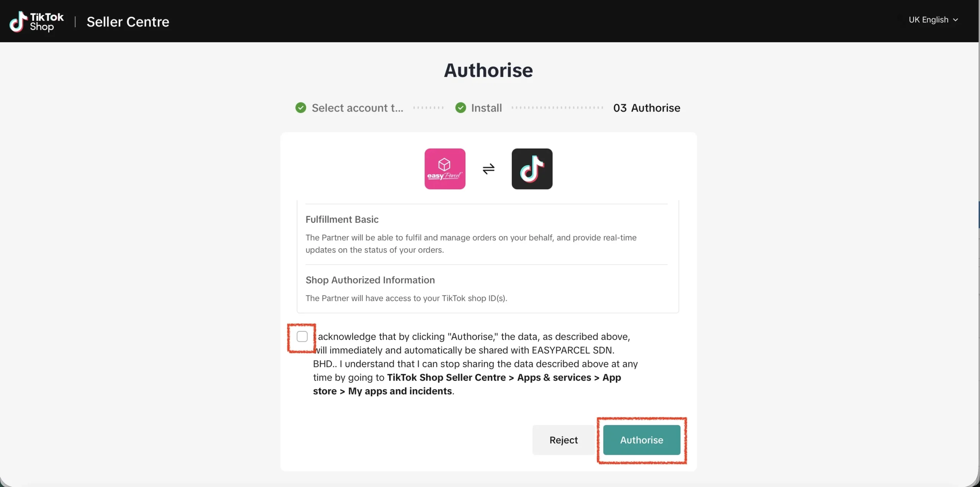Click the Fulfillment Basic description paragraph

point(471,244)
